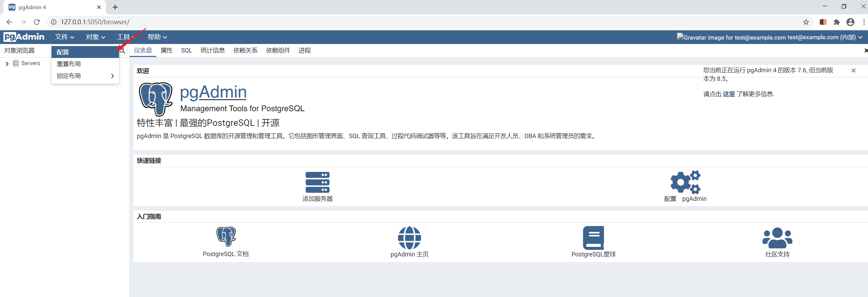Click the PostgreSQL 文档 text link
This screenshot has height=297, width=868.
[x=226, y=254]
